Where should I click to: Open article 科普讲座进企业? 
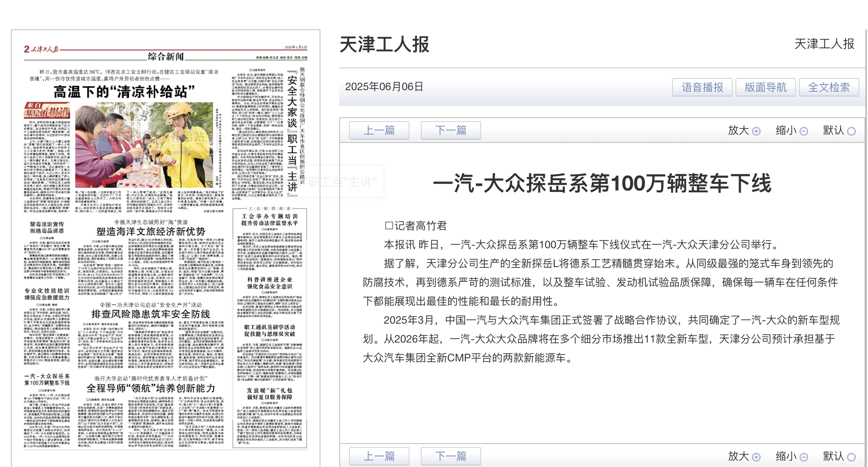(270, 283)
